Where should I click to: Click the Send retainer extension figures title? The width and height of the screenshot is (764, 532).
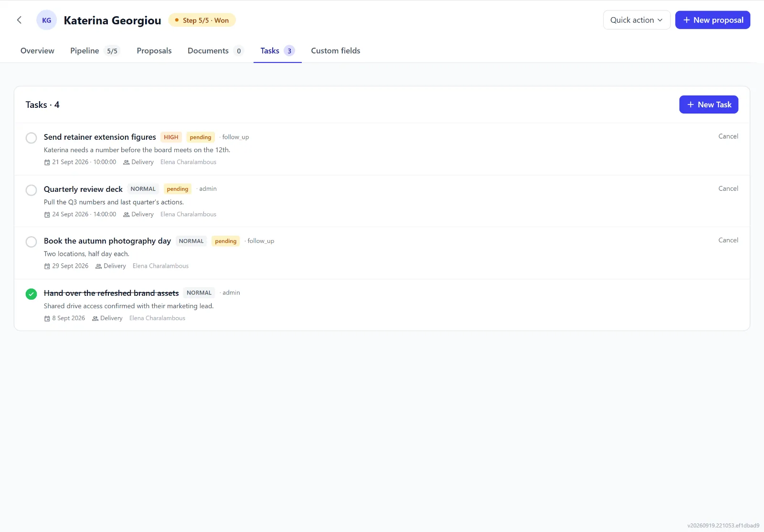(100, 137)
